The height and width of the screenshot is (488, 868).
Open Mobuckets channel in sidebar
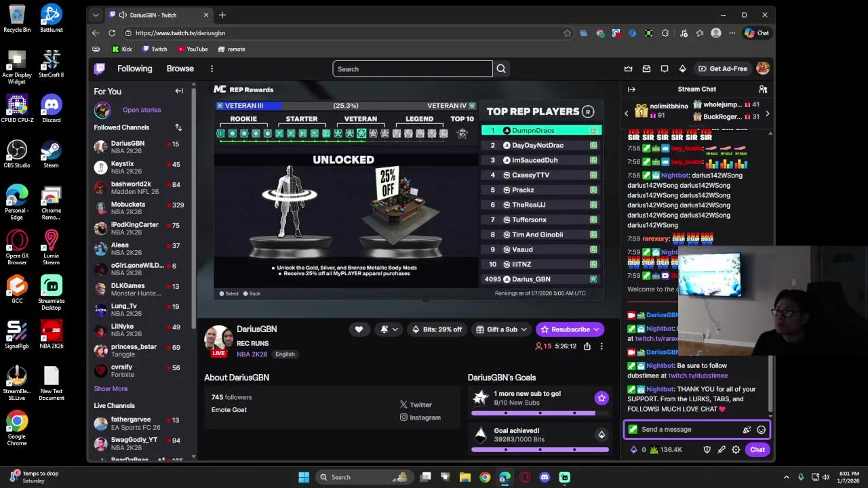pyautogui.click(x=142, y=208)
